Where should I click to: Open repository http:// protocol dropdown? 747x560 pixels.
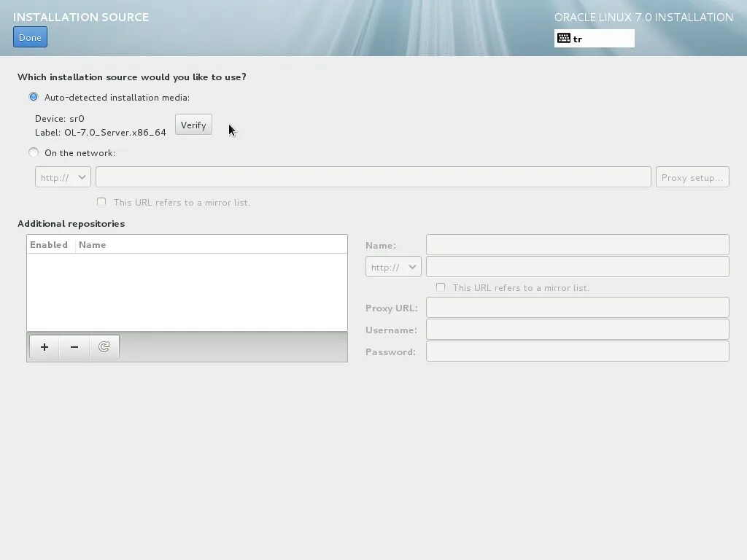pyautogui.click(x=393, y=267)
